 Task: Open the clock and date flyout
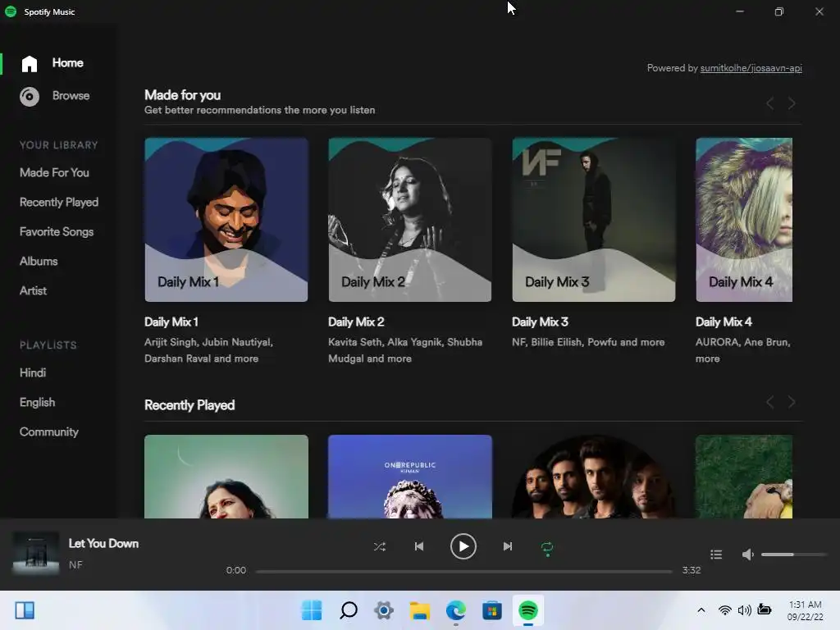[806, 610]
